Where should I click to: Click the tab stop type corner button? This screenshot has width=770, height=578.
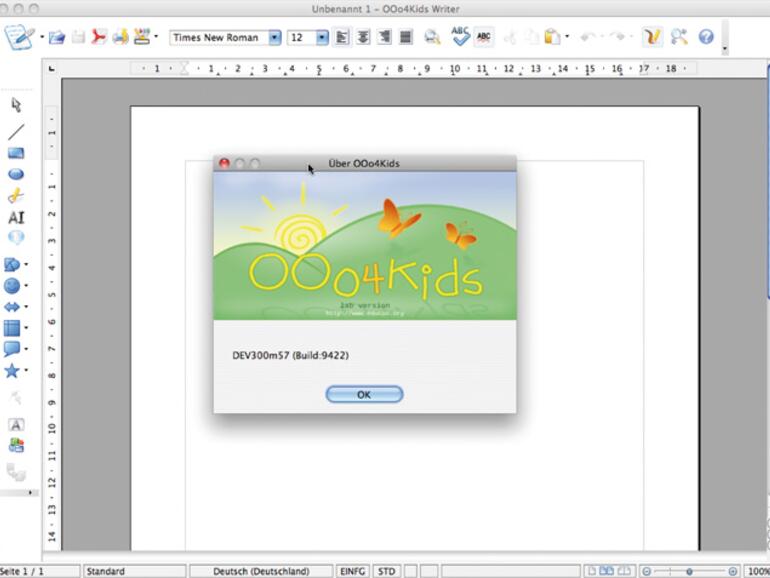pyautogui.click(x=52, y=69)
